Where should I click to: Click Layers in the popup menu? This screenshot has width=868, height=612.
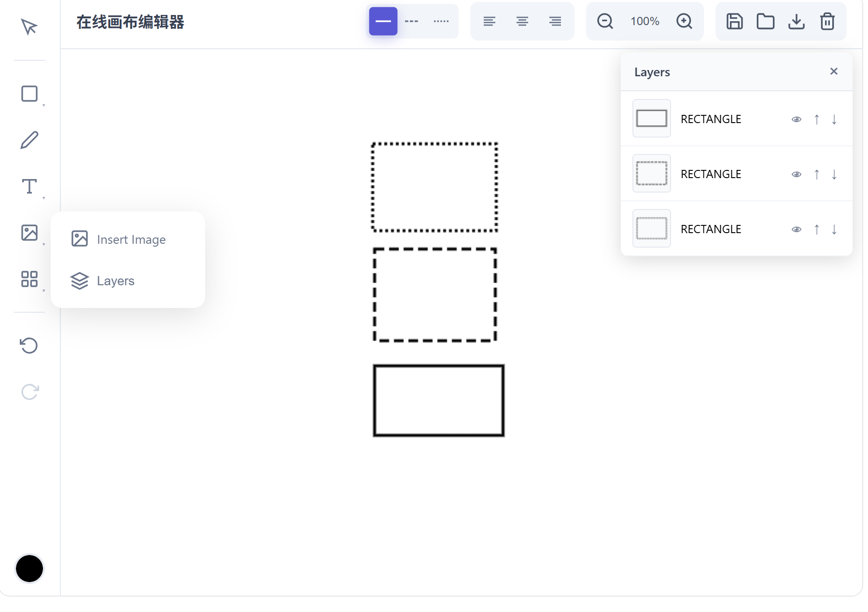115,280
